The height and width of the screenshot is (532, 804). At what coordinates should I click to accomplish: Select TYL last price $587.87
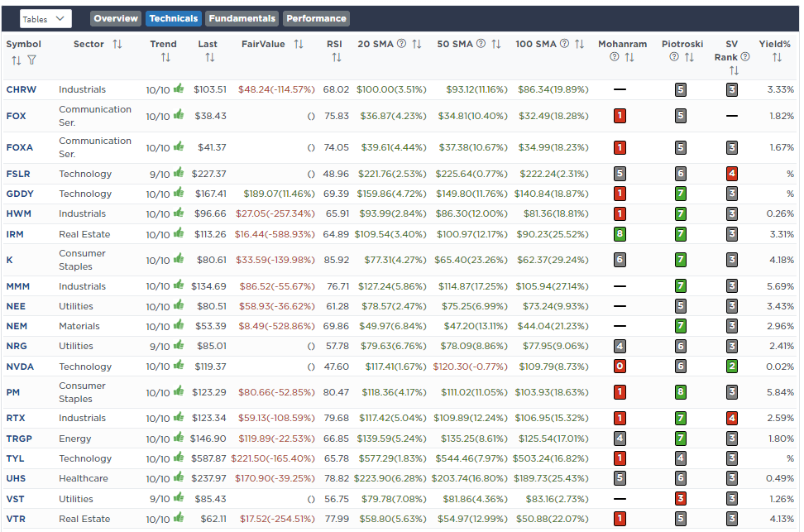(x=208, y=458)
